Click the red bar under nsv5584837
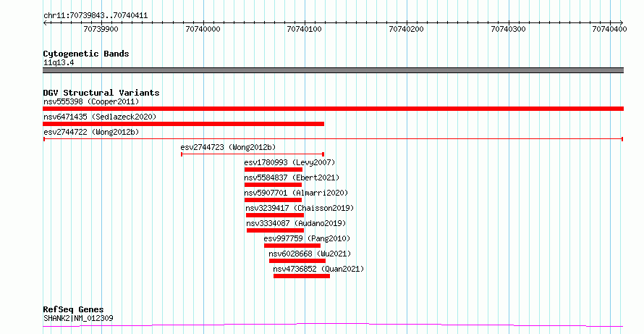 [273, 185]
